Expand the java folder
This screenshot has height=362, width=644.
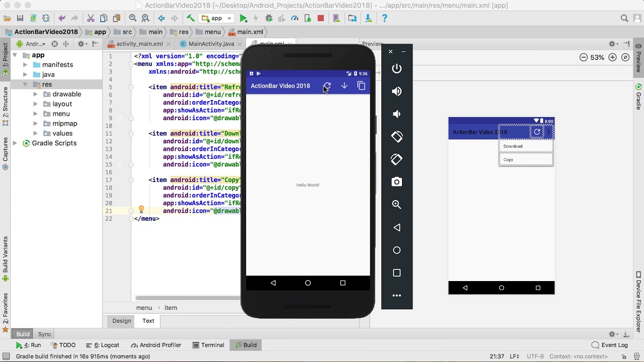25,74
